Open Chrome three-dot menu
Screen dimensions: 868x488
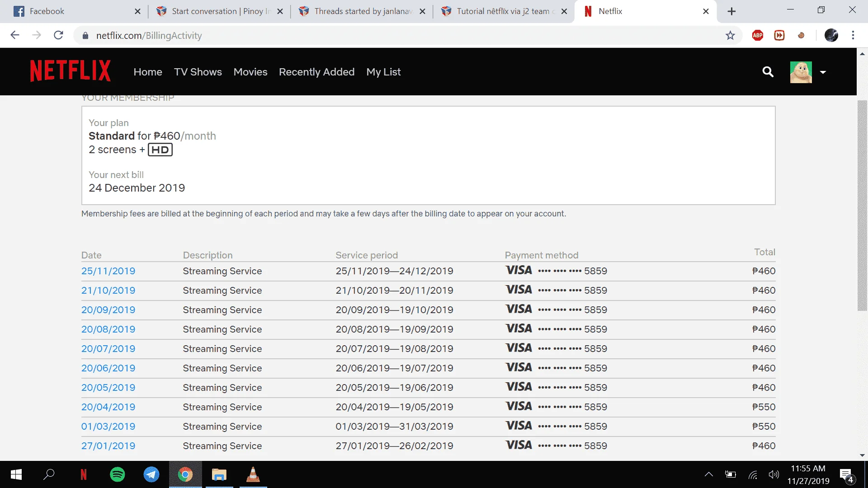tap(853, 35)
